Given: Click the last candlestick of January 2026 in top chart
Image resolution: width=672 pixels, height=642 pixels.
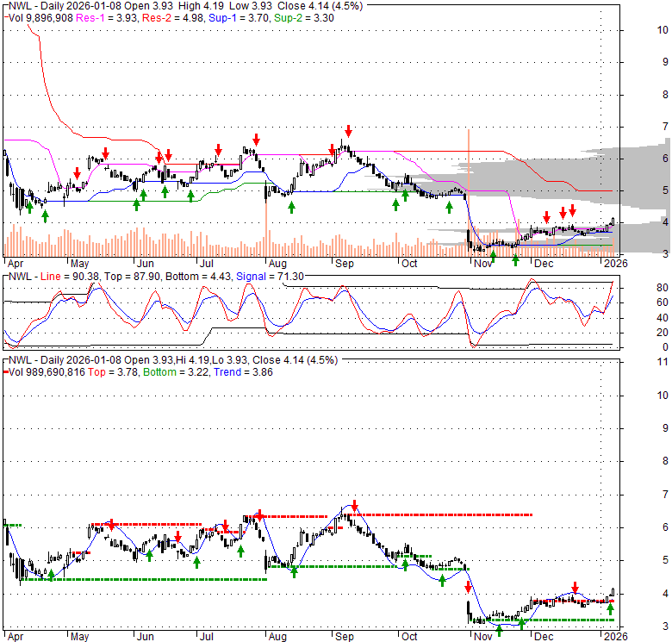Looking at the screenshot, I should pos(613,221).
